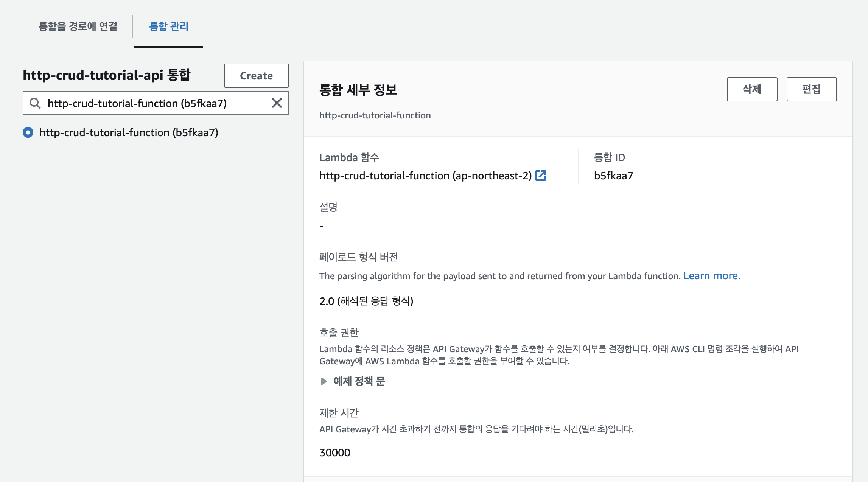The height and width of the screenshot is (482, 868).
Task: Click the 삭제 (Delete) button
Action: 752,89
